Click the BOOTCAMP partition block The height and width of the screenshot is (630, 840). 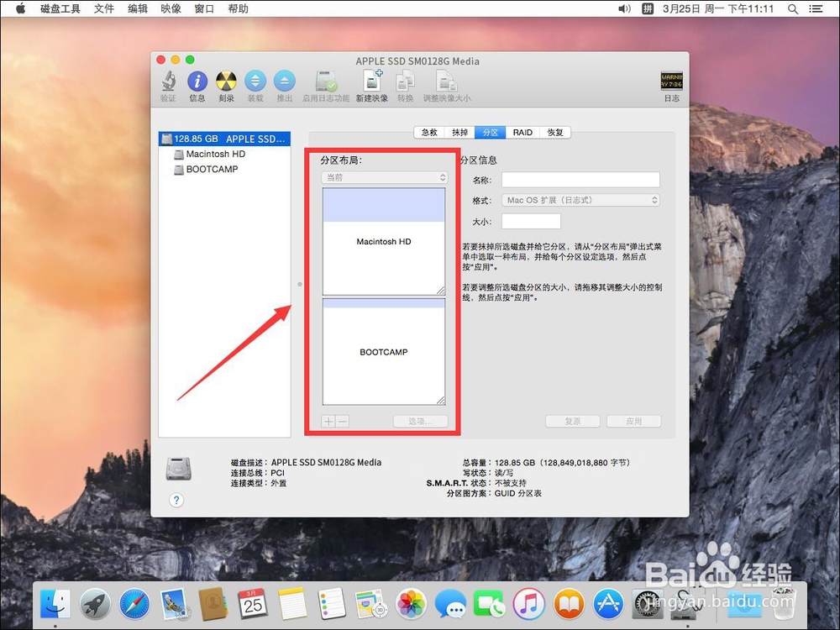384,352
